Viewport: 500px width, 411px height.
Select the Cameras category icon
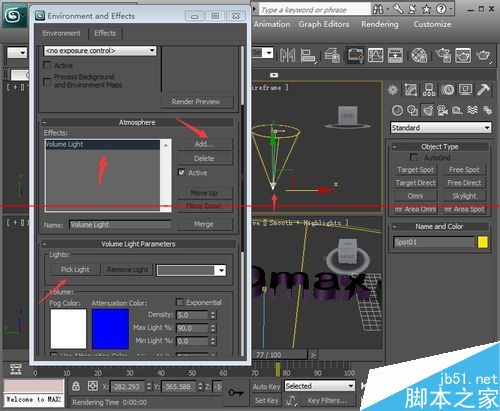point(442,110)
